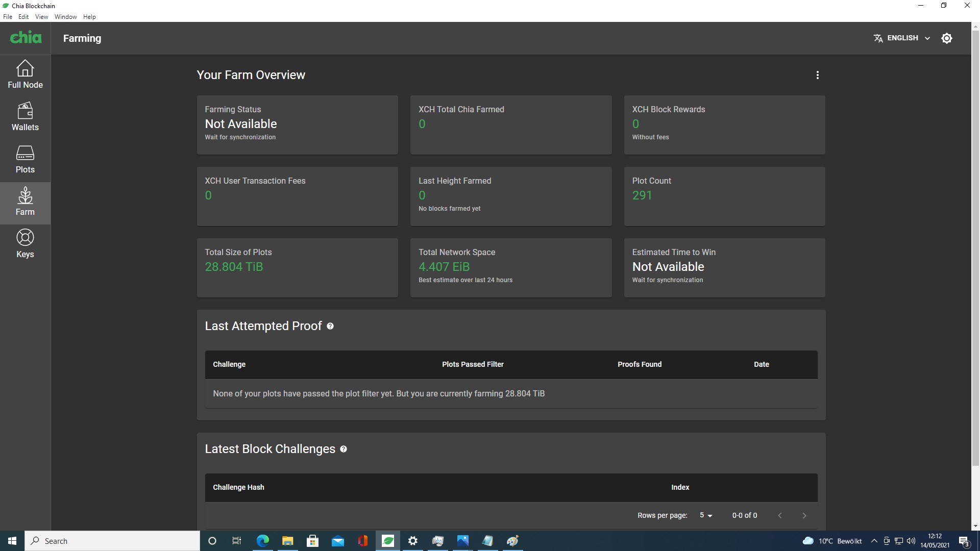The image size is (980, 551).
Task: Click the Date column header
Action: [761, 364]
